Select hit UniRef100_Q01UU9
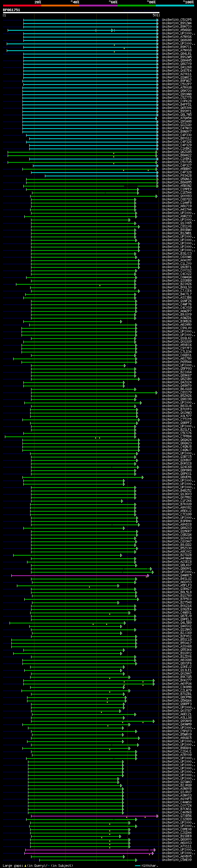 tap(177, 341)
